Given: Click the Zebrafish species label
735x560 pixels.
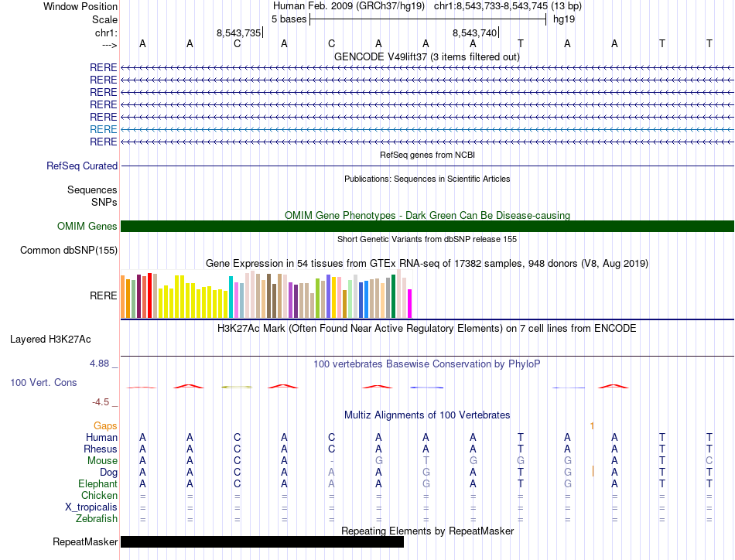Looking at the screenshot, I should 97,519.
